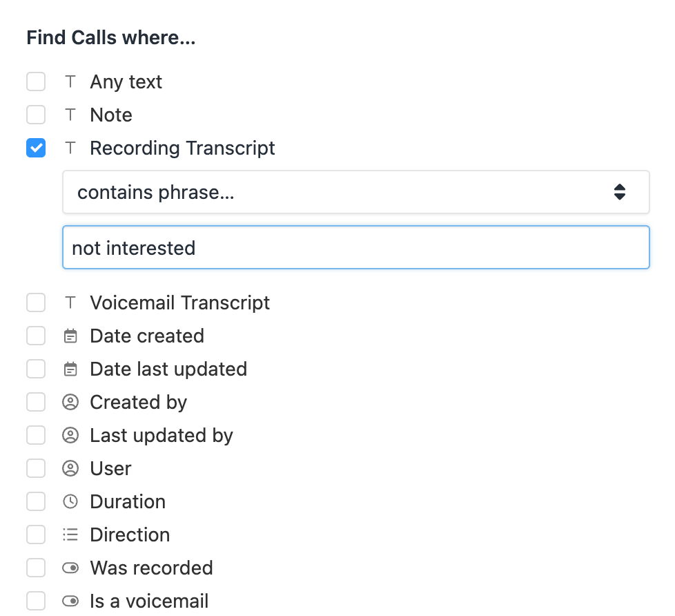Screen dimensions: 675x616
Task: Click the text icon beside Any text
Action: click(70, 81)
